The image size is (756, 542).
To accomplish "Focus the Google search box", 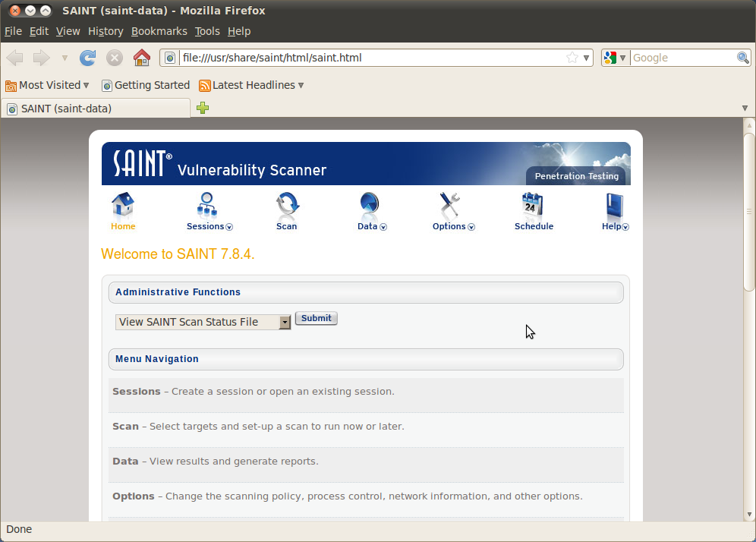I will (684, 58).
